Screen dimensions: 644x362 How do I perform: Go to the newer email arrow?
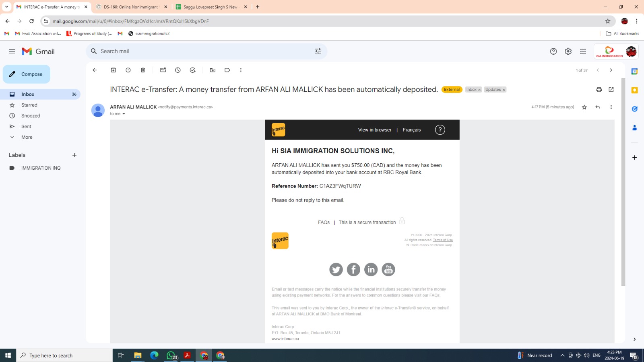(x=598, y=70)
